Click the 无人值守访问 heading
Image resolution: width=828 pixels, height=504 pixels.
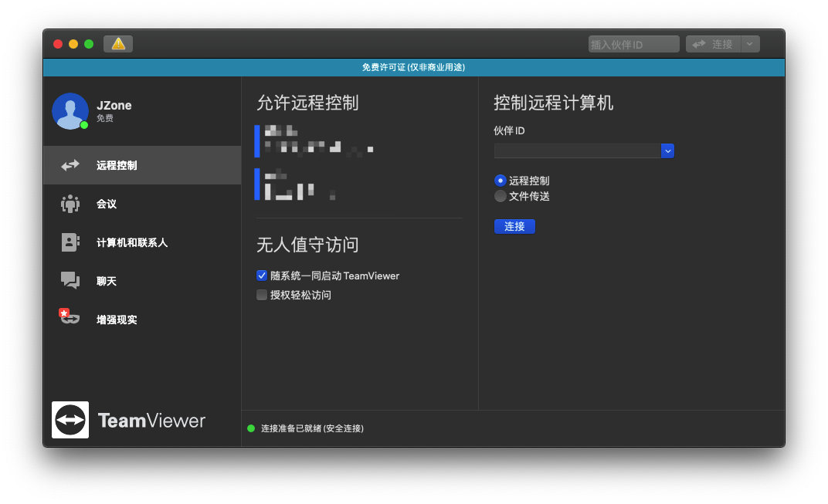[307, 245]
